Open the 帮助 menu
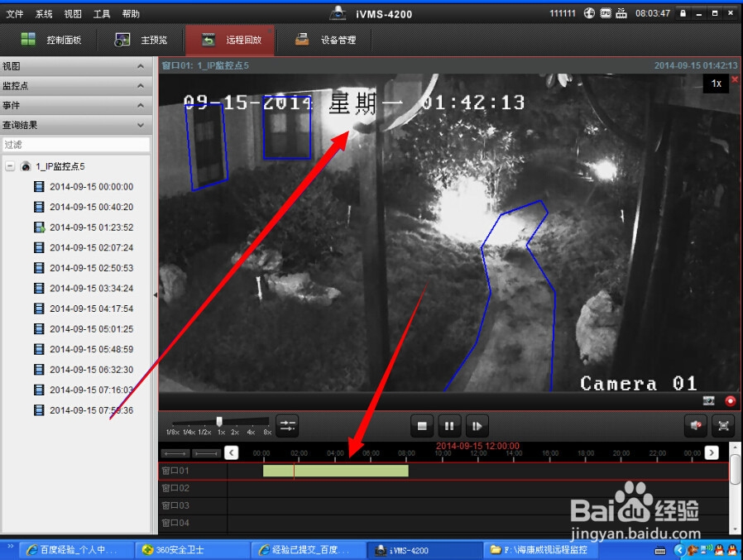743x560 pixels. (130, 14)
